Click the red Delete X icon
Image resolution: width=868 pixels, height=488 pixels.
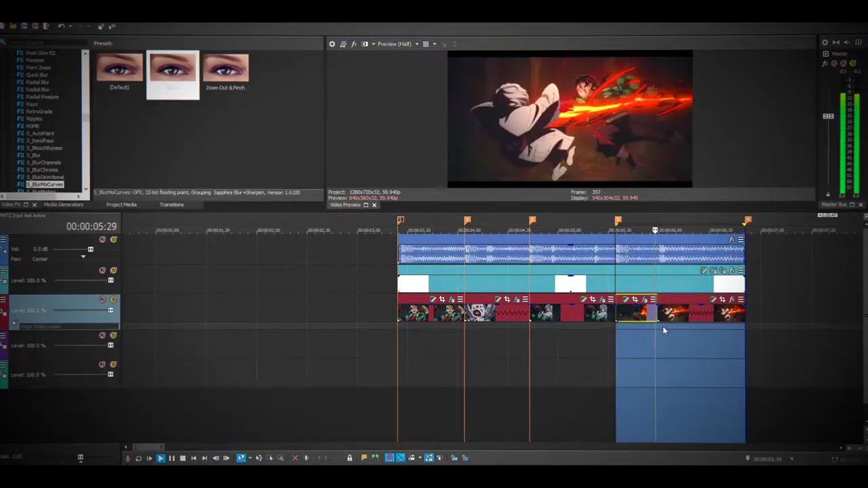click(295, 458)
